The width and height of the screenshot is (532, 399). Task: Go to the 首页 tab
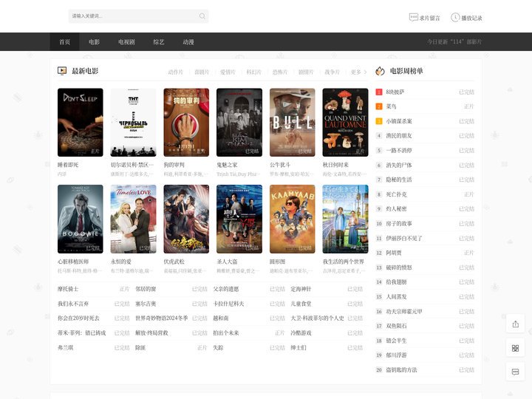64,41
